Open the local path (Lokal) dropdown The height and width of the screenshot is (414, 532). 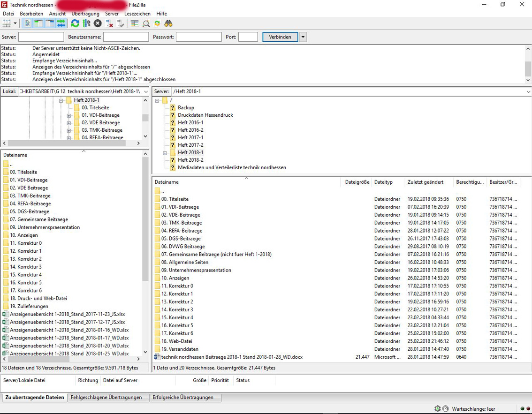(146, 91)
